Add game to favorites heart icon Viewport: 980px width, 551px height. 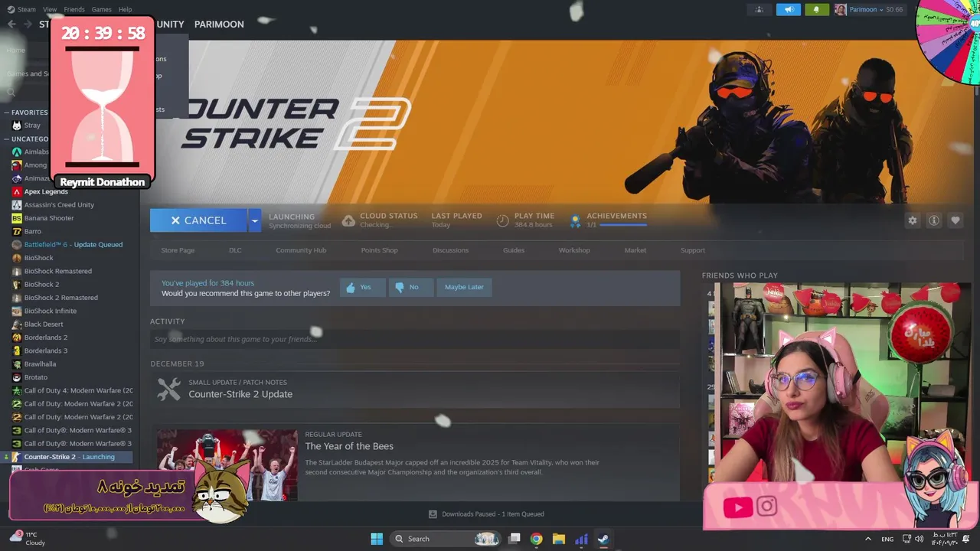coord(955,220)
